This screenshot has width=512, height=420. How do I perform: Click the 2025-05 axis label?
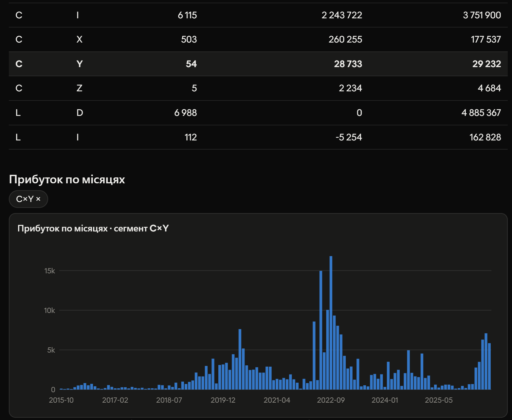pyautogui.click(x=439, y=400)
